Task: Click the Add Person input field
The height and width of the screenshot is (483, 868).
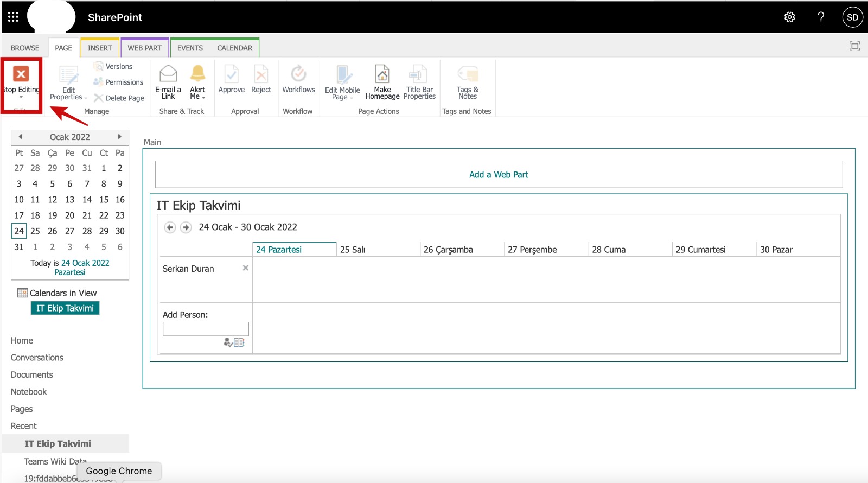Action: point(206,329)
